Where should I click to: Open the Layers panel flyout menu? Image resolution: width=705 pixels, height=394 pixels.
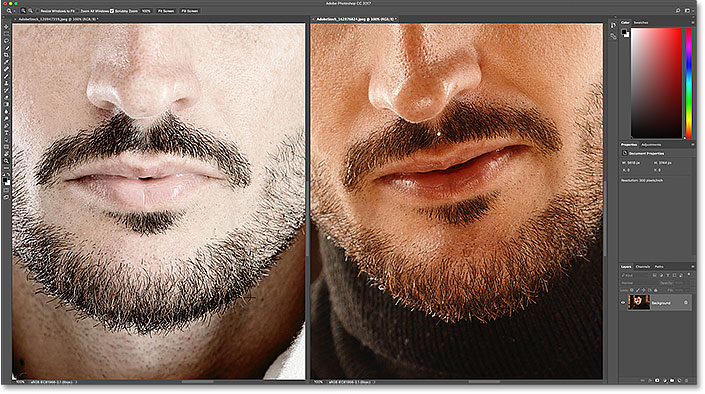pyautogui.click(x=693, y=266)
